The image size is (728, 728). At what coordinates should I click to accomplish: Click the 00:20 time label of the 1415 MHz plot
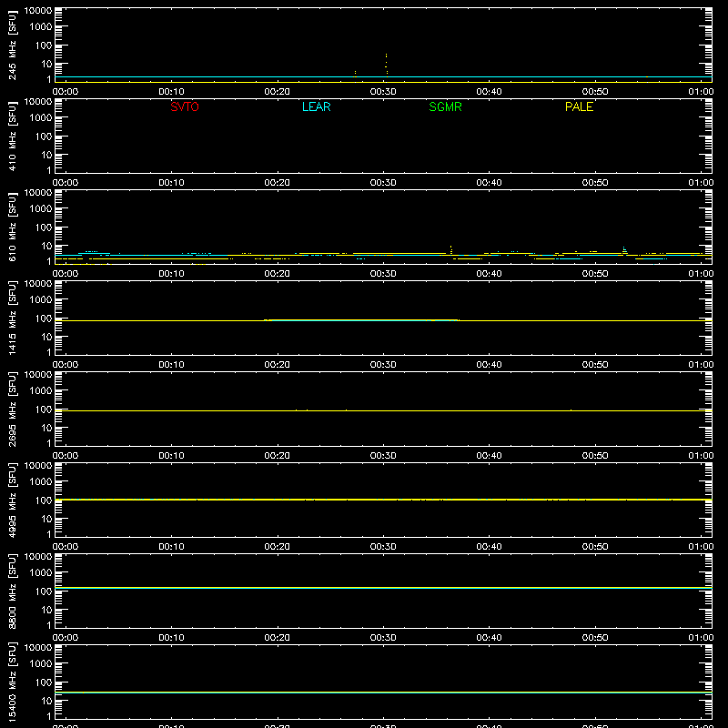[x=278, y=365]
